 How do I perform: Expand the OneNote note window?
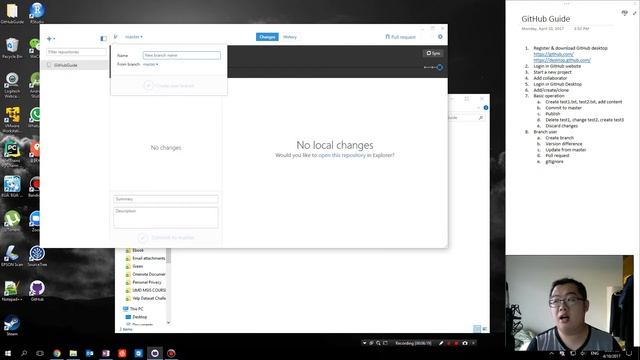coord(634,13)
